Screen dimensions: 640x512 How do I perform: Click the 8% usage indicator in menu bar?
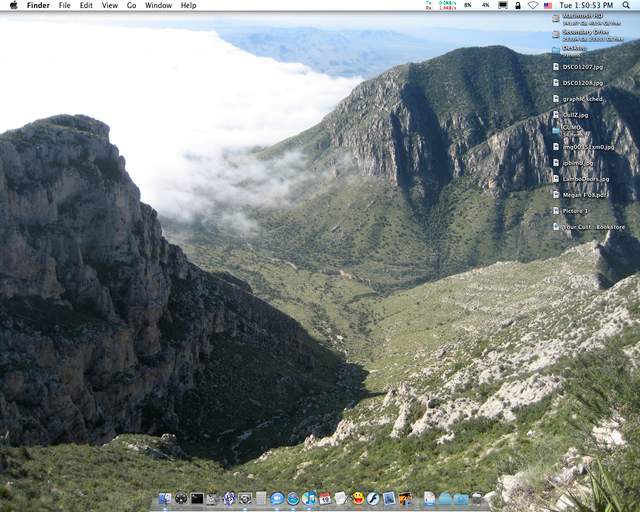[x=468, y=5]
